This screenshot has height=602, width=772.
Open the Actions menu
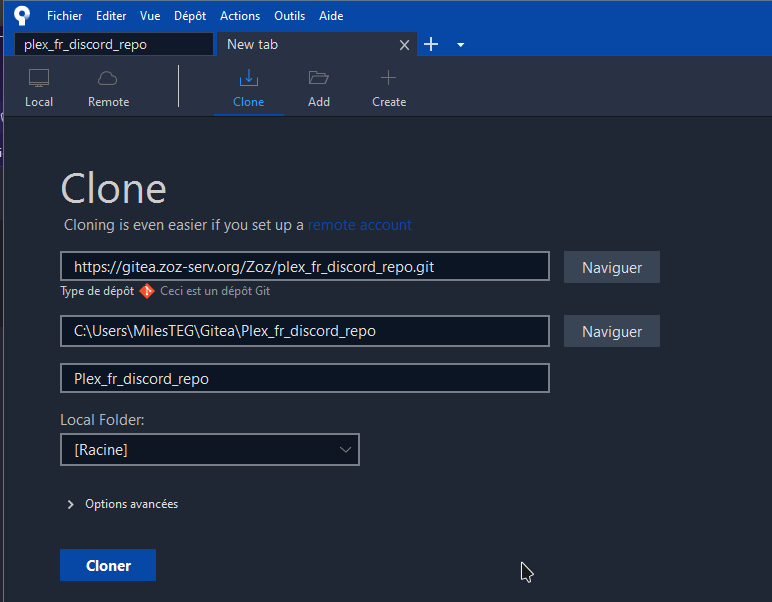pyautogui.click(x=240, y=16)
